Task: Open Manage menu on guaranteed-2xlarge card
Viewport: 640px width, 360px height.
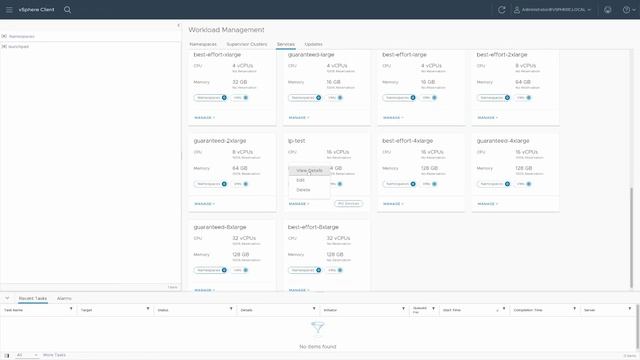Action: tap(204, 204)
